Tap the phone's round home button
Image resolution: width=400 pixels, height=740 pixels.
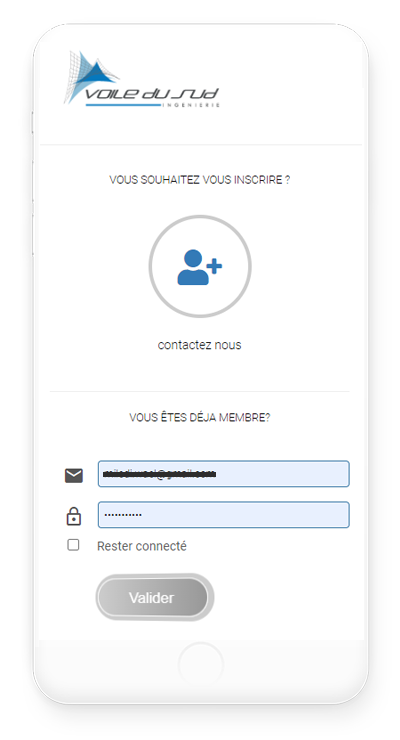[x=200, y=664]
